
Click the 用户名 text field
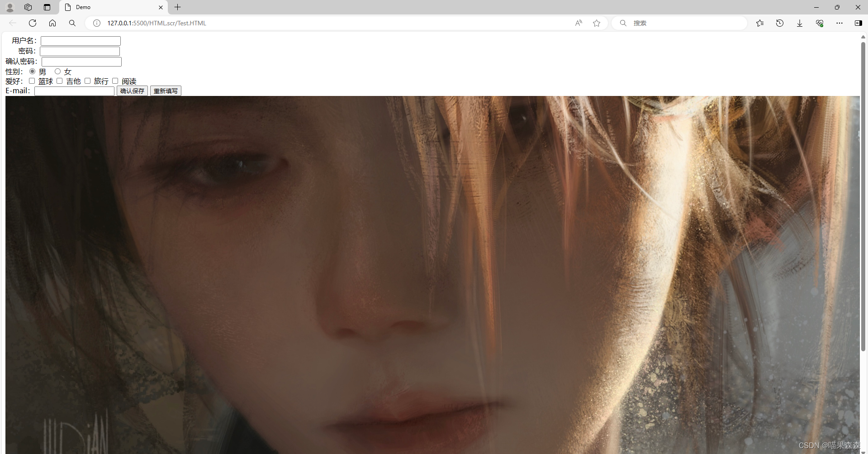81,41
